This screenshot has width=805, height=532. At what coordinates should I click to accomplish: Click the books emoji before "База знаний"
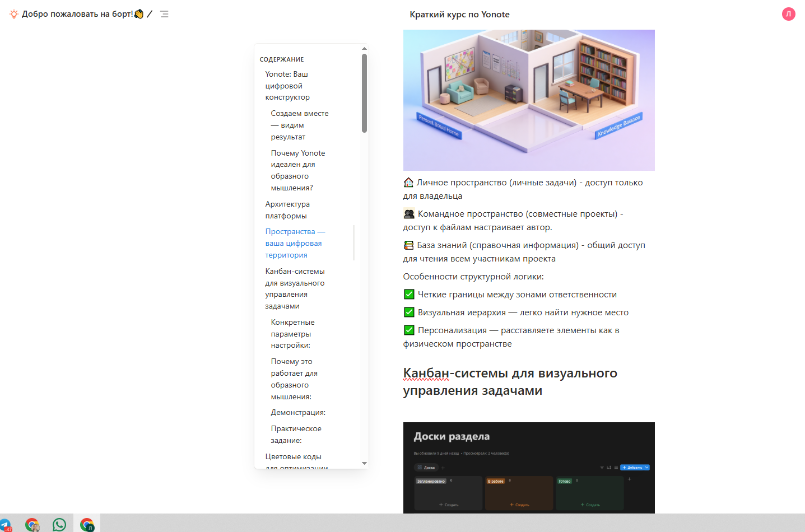(x=409, y=245)
